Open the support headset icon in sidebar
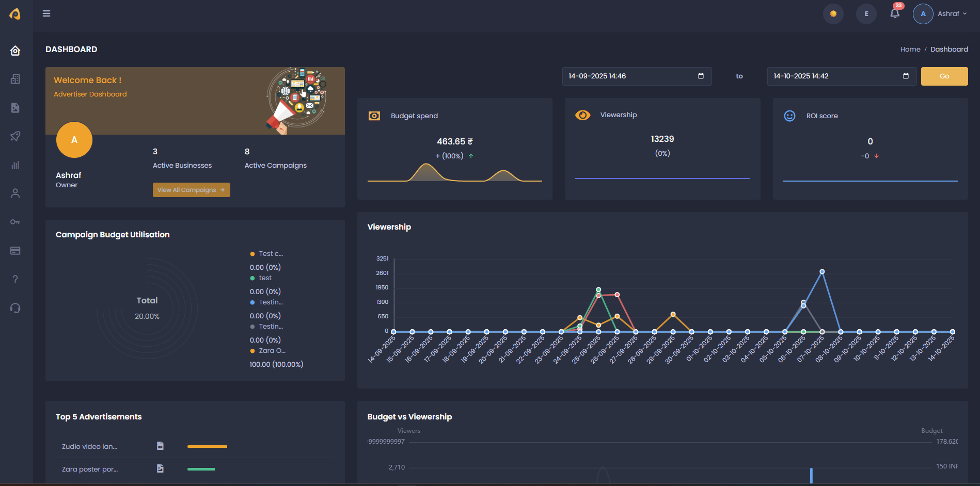Screen dimensions: 980x486 click(15, 308)
